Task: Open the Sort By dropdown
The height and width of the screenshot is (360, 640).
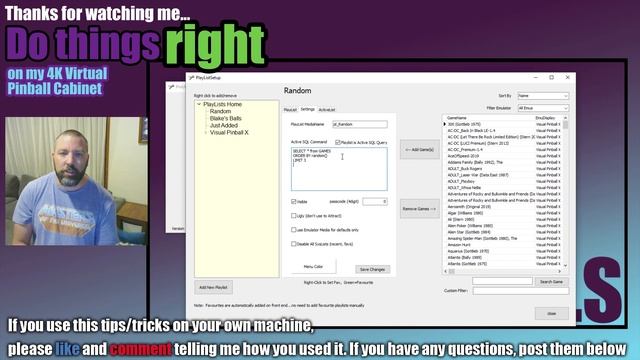Action: (542, 96)
